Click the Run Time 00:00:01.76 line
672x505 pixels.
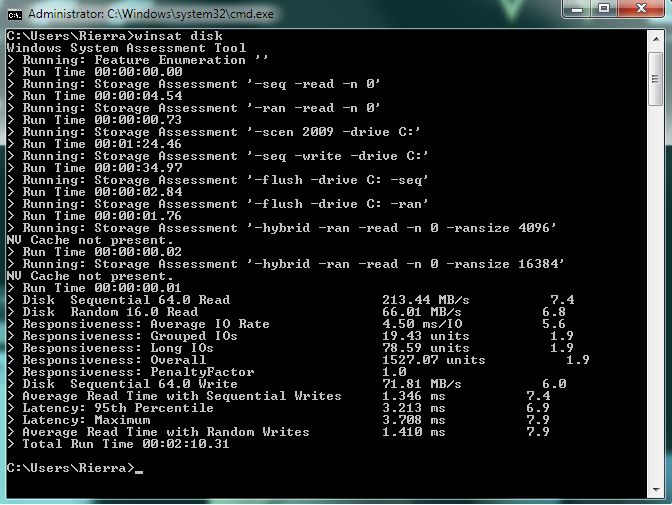click(x=95, y=216)
